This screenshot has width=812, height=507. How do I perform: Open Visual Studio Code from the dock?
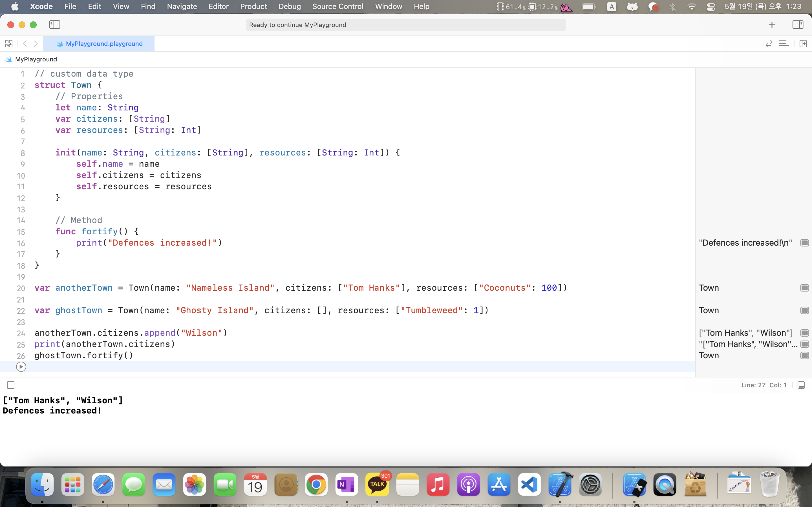pyautogui.click(x=529, y=484)
